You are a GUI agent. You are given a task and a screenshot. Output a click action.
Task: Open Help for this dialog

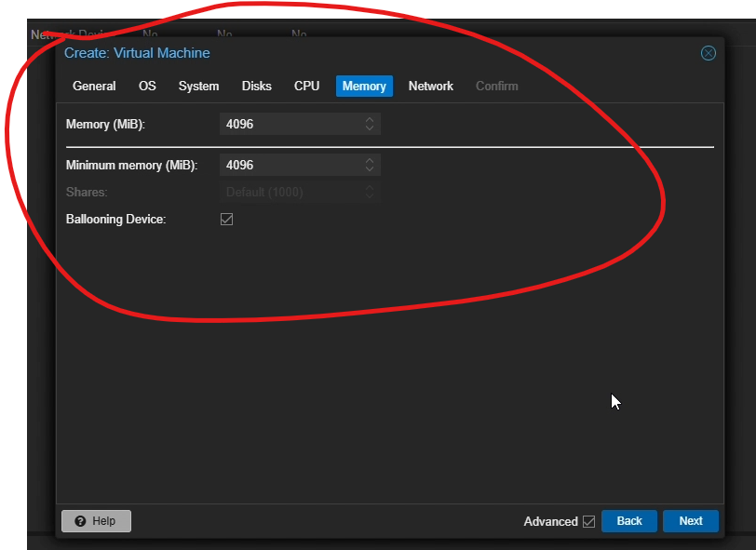pos(96,521)
